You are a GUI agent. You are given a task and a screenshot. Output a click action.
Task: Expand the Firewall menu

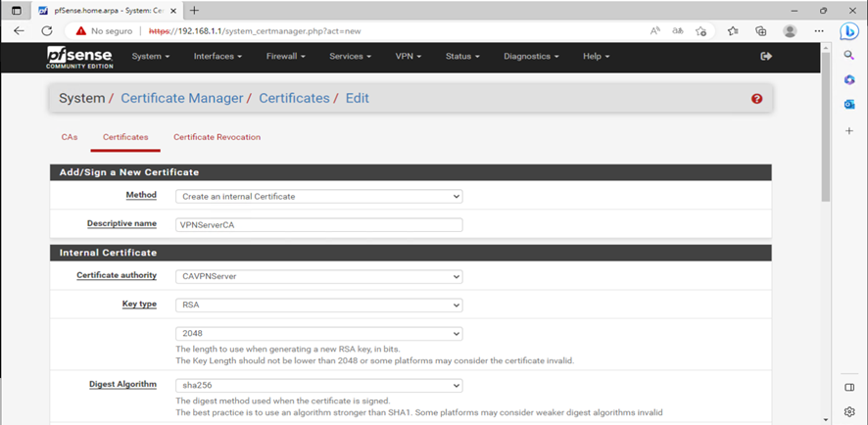click(286, 57)
